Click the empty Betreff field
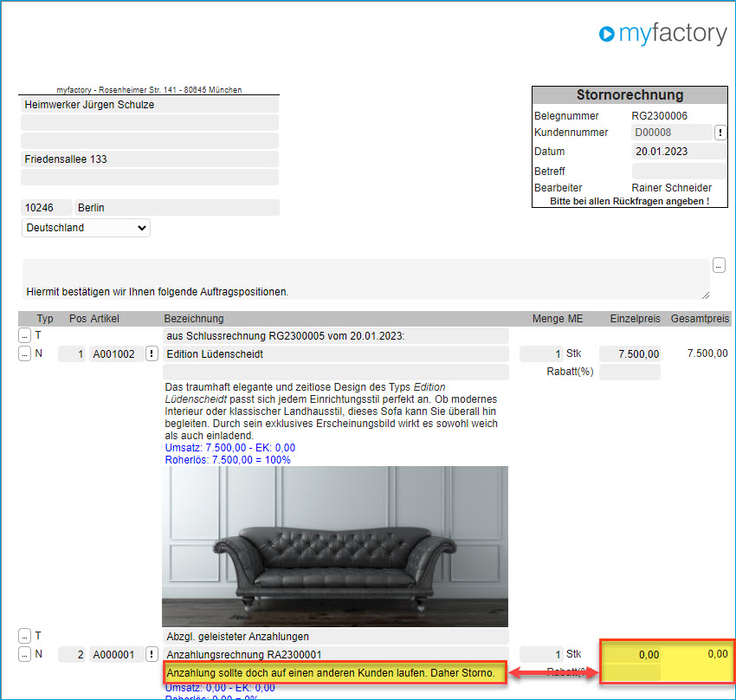736x700 pixels. click(x=679, y=171)
